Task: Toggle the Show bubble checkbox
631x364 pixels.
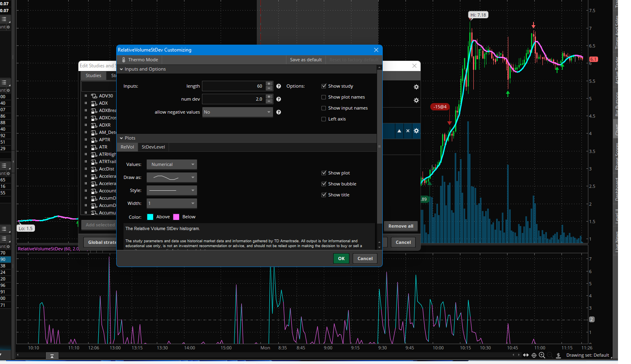Action: [x=324, y=184]
